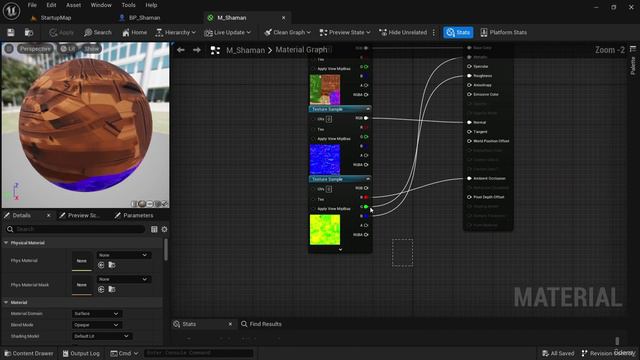The height and width of the screenshot is (360, 640).
Task: Click the Apply button in the toolbar
Action: [x=62, y=32]
